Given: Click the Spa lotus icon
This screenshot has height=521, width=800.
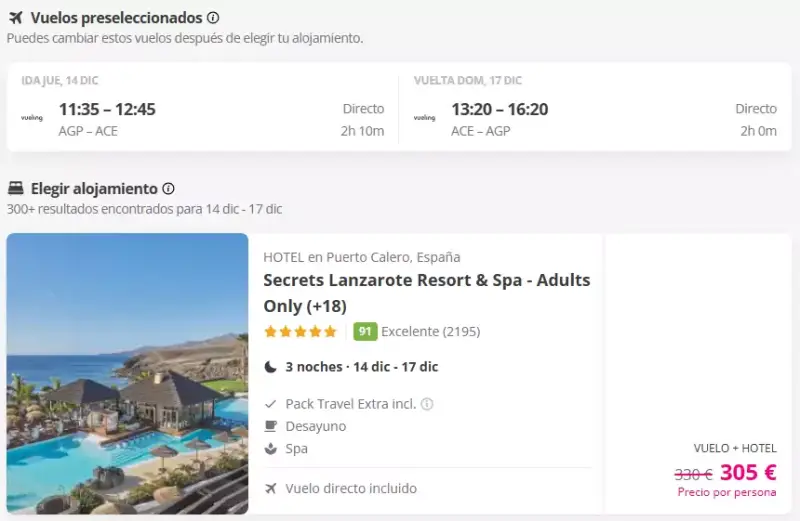Looking at the screenshot, I should (271, 449).
